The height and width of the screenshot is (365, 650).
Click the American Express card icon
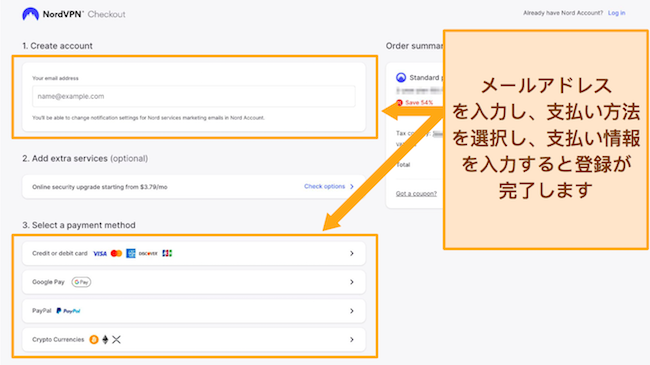(x=131, y=253)
